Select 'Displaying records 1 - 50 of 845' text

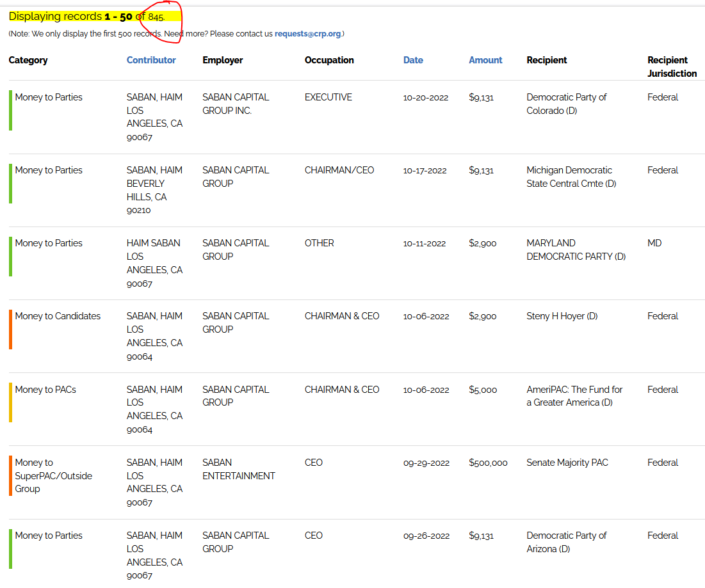(87, 17)
